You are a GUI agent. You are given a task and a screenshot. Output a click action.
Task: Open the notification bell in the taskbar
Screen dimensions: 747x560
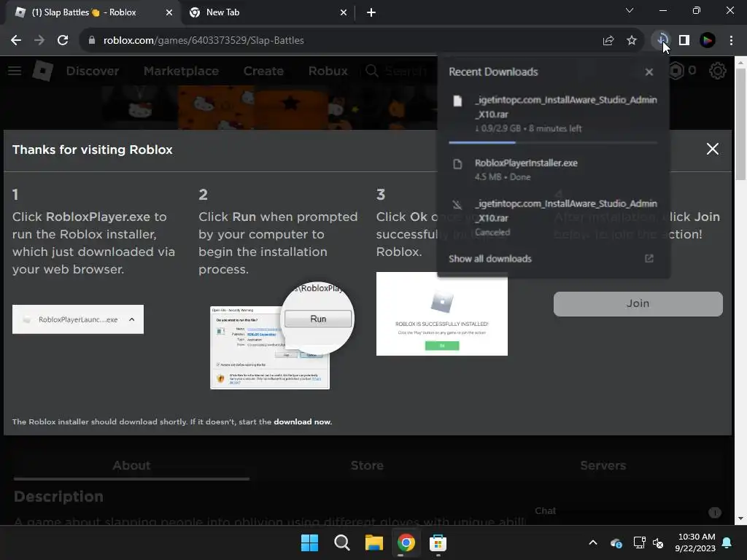coord(727,542)
